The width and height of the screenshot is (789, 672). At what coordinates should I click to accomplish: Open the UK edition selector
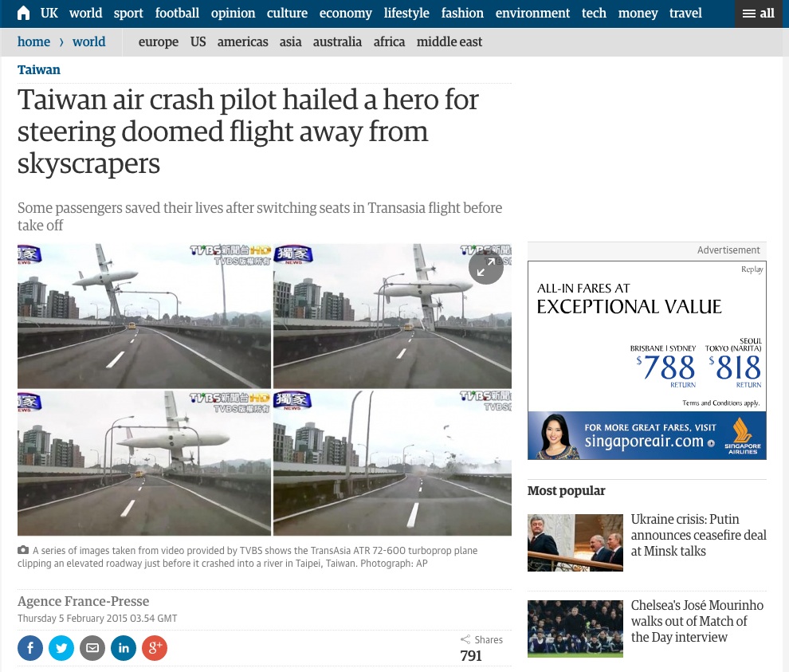click(49, 13)
